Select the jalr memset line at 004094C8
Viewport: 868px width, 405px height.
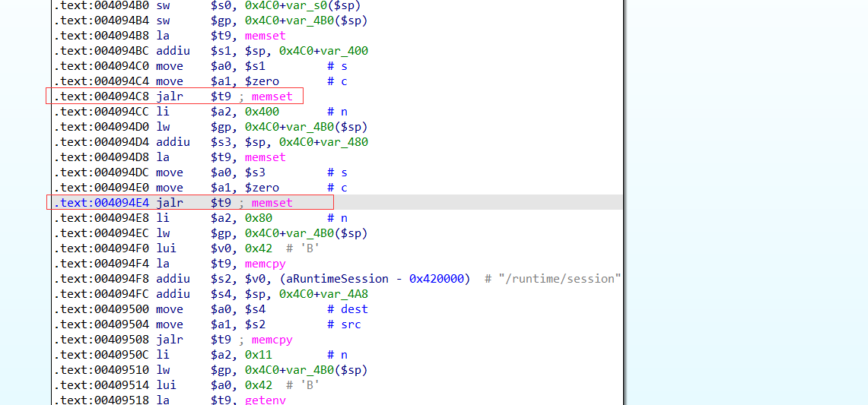pos(174,97)
